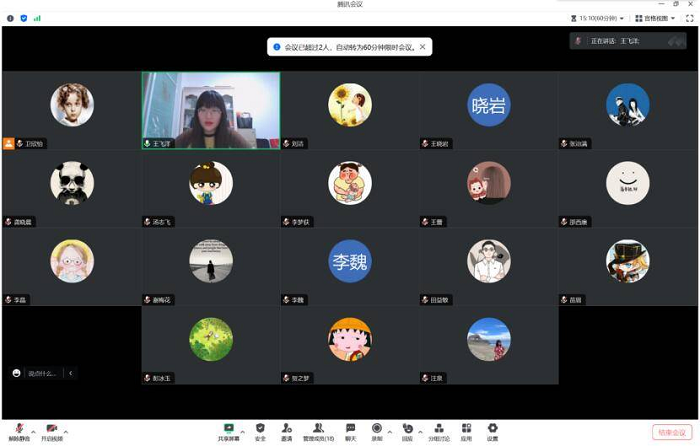Screen dimensions: 700x446
Task: Click the Share Screen (共享屏幕) icon
Action: click(x=230, y=429)
